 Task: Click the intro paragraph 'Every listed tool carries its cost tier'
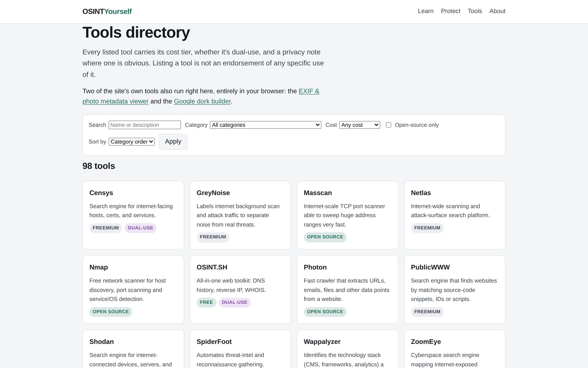(x=203, y=63)
